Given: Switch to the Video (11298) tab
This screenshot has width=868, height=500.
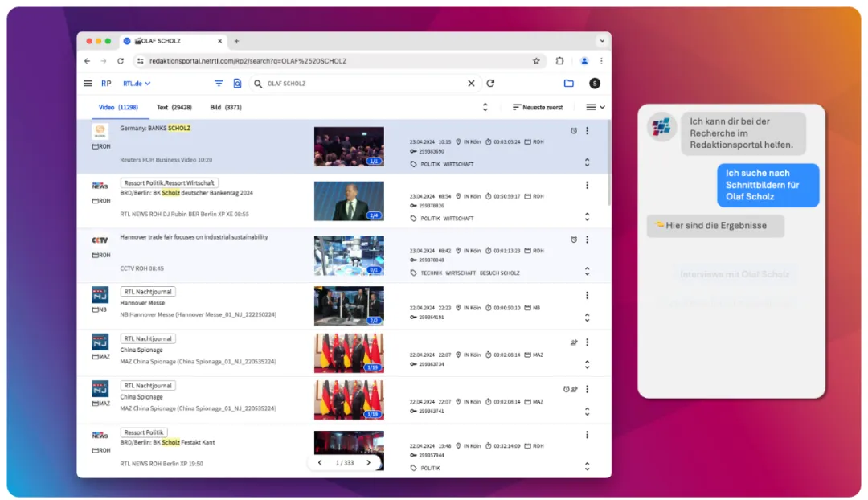Looking at the screenshot, I should pos(118,108).
